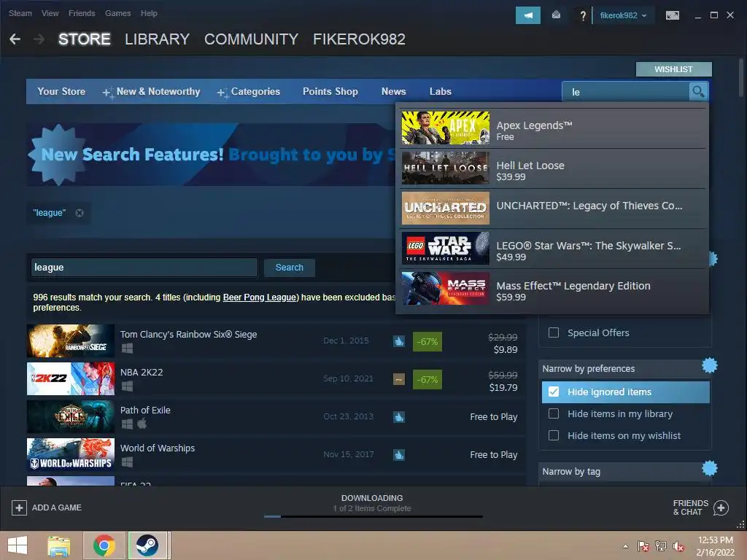Click plus icon beside Add a Game

19,507
